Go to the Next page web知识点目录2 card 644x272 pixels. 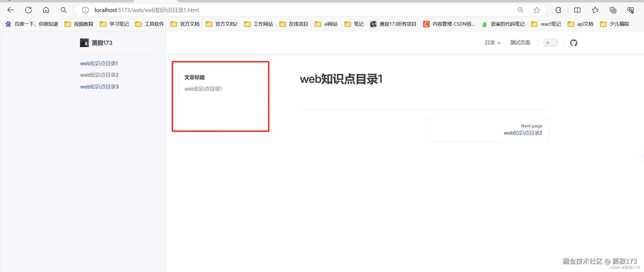point(487,130)
